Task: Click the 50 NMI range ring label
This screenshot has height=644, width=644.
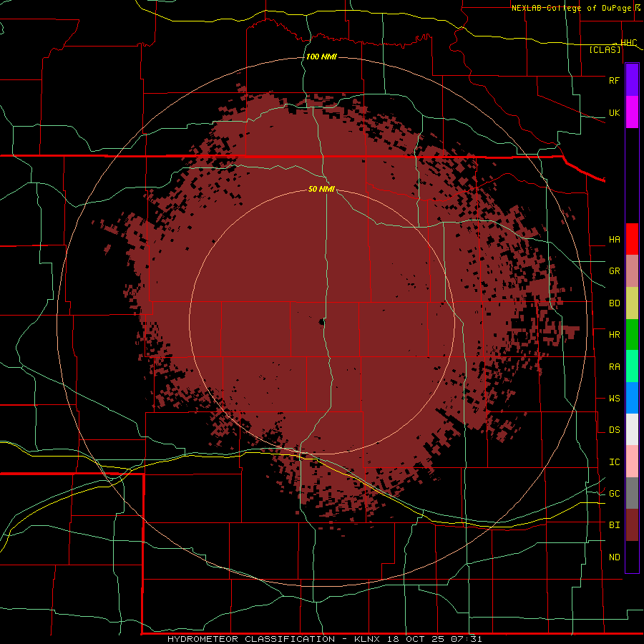Action: point(321,189)
